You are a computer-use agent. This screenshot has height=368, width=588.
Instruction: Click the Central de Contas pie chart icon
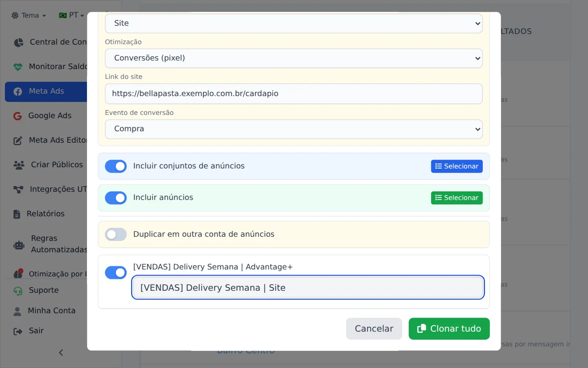point(18,43)
